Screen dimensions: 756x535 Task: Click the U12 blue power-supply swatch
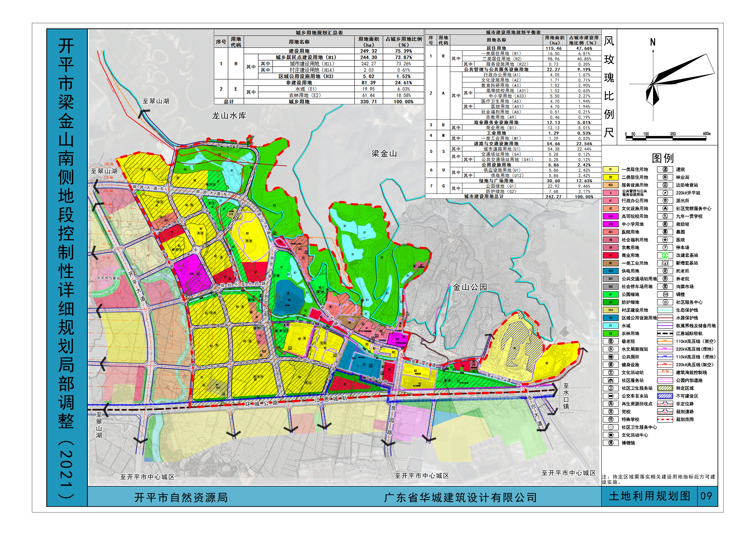click(x=611, y=271)
